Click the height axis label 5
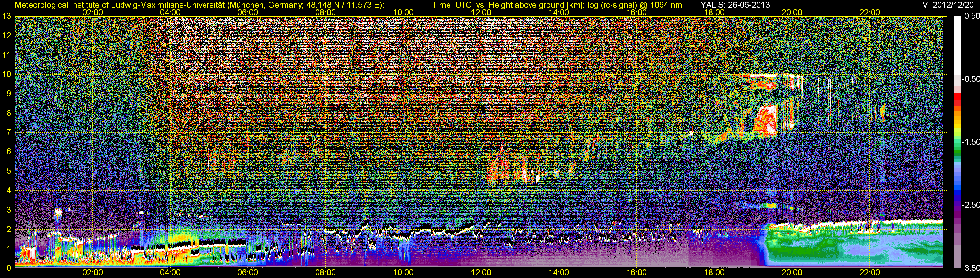Screen dimensions: 980x278 pos(9,171)
